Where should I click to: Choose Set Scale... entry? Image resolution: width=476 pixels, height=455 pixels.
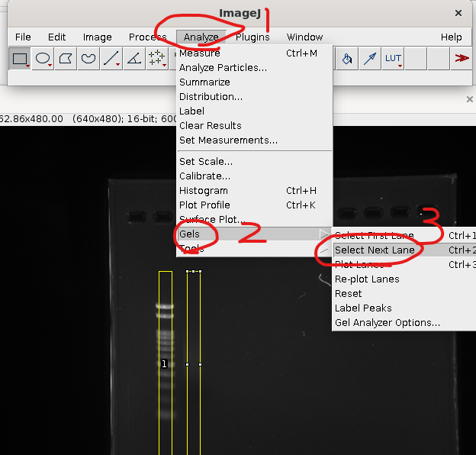coord(254,162)
